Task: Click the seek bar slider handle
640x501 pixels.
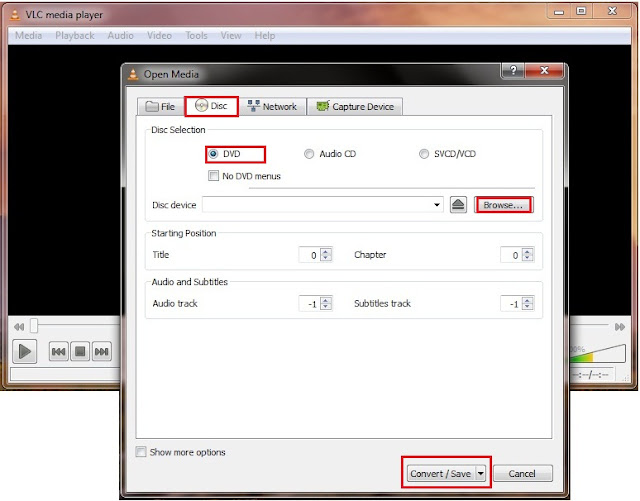Action: 34,326
